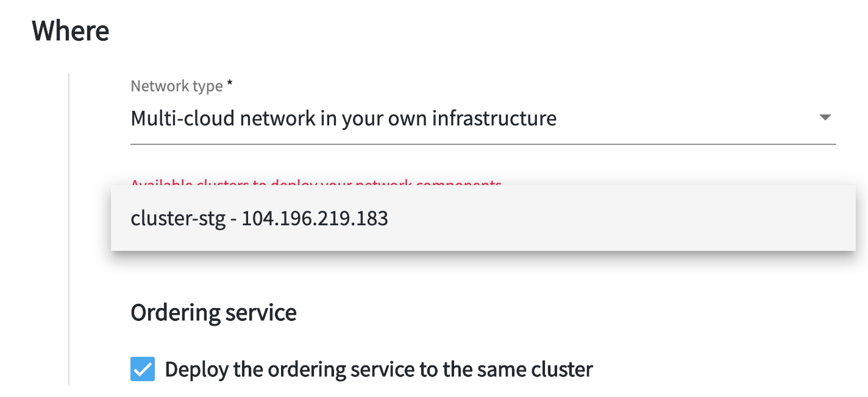Select cluster-stg - 104.196.219.183 option
868x397 pixels.
[483, 218]
